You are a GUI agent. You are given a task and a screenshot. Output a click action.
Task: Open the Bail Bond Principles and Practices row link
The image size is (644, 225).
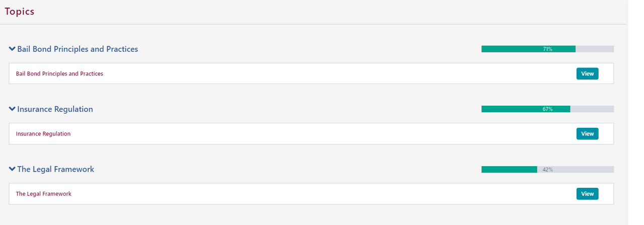[x=59, y=73]
